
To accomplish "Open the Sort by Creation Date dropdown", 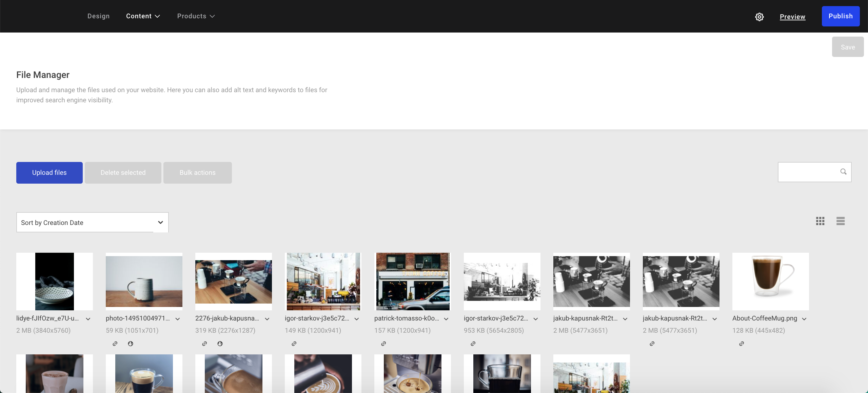I will pos(92,222).
